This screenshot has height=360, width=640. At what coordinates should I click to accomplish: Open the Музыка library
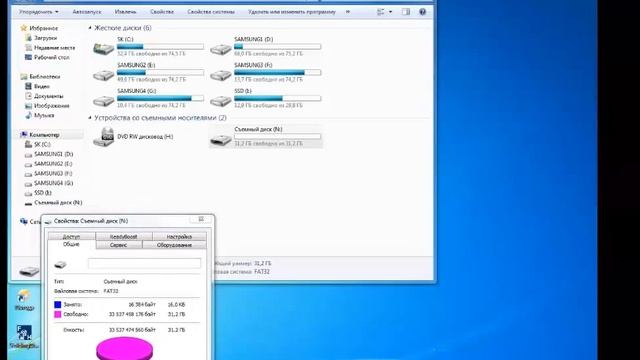(44, 116)
